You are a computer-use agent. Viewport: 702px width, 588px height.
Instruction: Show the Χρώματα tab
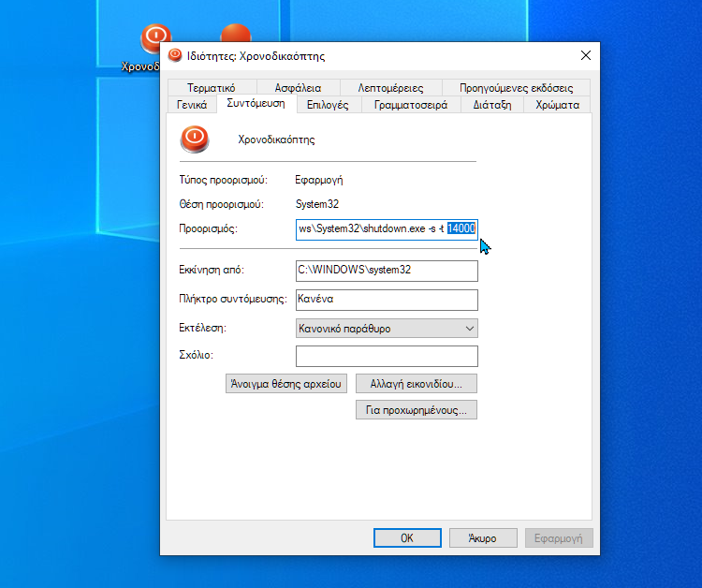click(558, 105)
